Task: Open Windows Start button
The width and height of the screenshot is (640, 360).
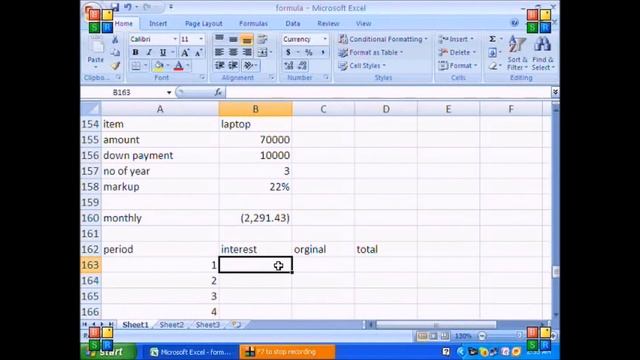Action: click(x=109, y=351)
